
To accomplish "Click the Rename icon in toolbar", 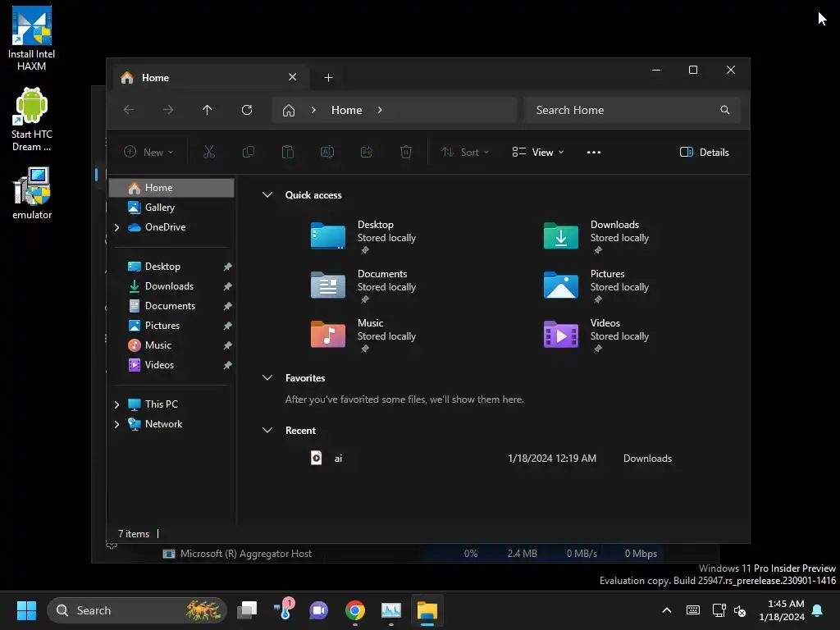I will click(326, 152).
